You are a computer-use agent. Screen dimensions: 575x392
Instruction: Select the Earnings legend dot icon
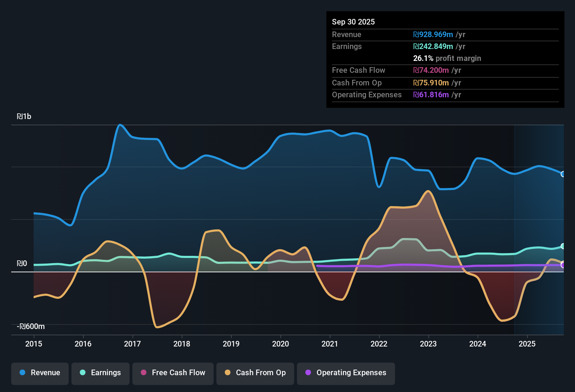click(82, 373)
